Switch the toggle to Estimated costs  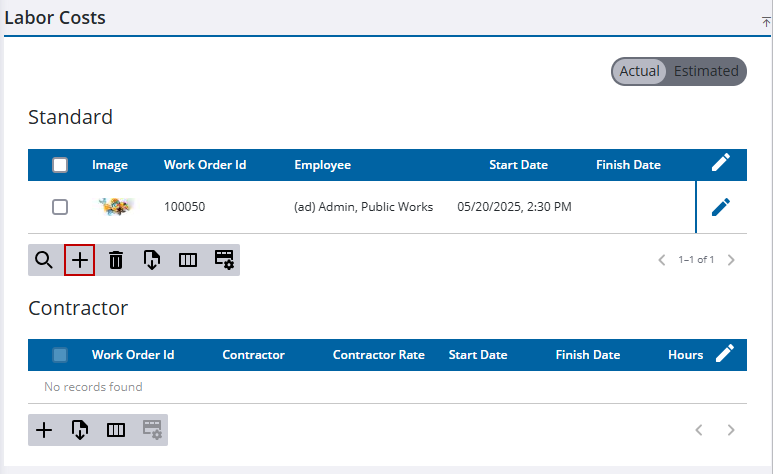[706, 71]
